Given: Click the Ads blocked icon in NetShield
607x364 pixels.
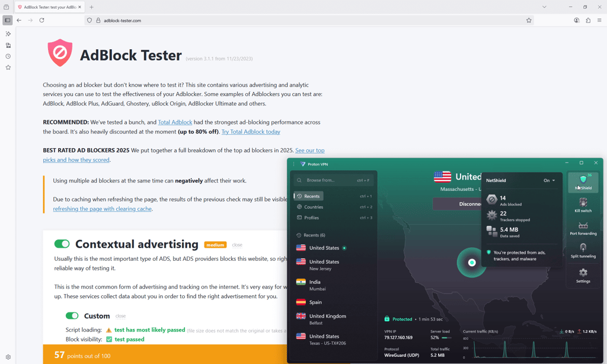Looking at the screenshot, I should tap(491, 200).
